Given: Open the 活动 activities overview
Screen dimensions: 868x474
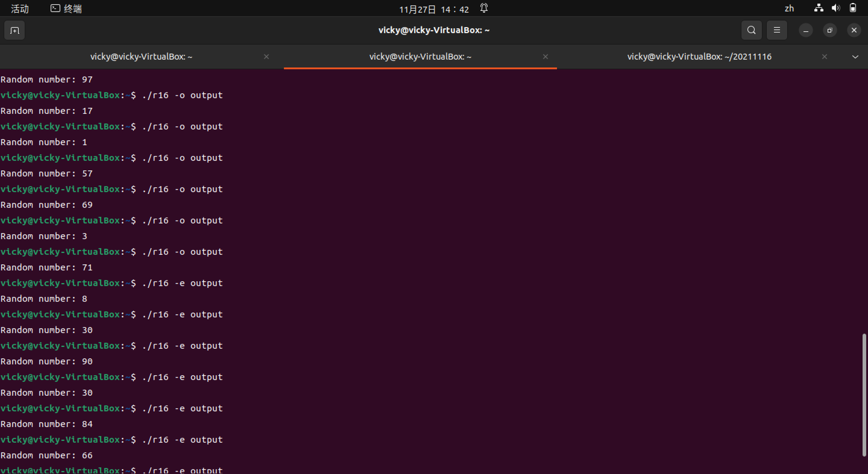Looking at the screenshot, I should [20, 9].
